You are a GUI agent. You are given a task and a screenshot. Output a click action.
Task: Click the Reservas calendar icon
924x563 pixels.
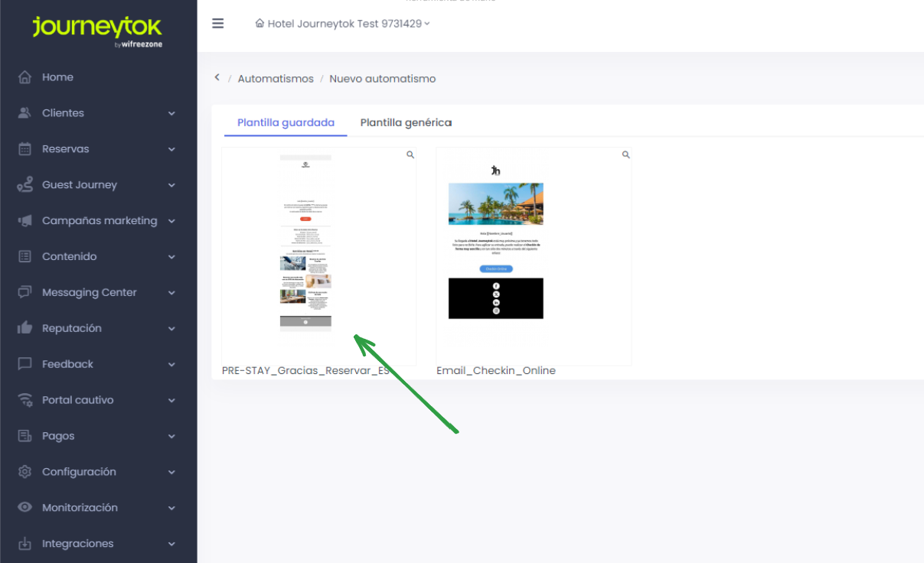[25, 149]
